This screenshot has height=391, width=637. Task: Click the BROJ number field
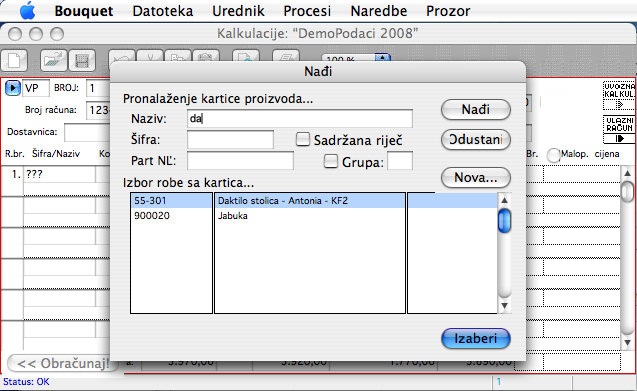[x=98, y=88]
